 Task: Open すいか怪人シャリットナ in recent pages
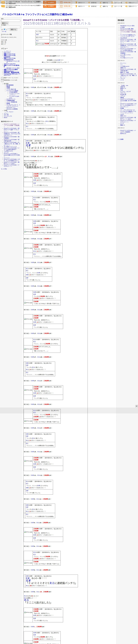pyautogui.click(x=10, y=147)
